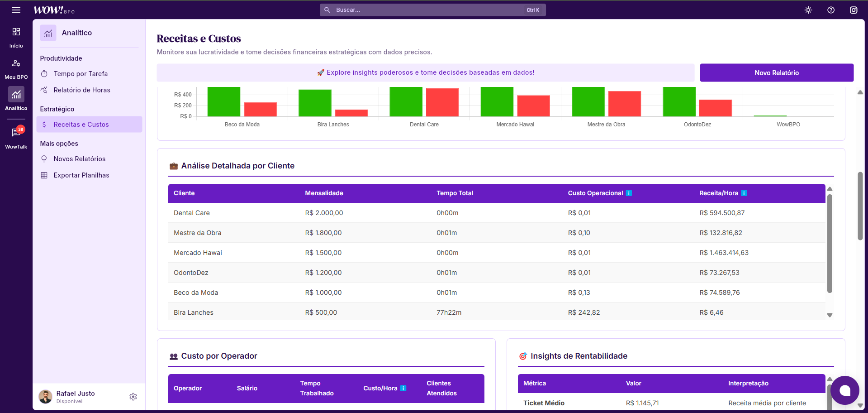Select Tempo por Tarefa menu item
This screenshot has height=413, width=868.
81,74
